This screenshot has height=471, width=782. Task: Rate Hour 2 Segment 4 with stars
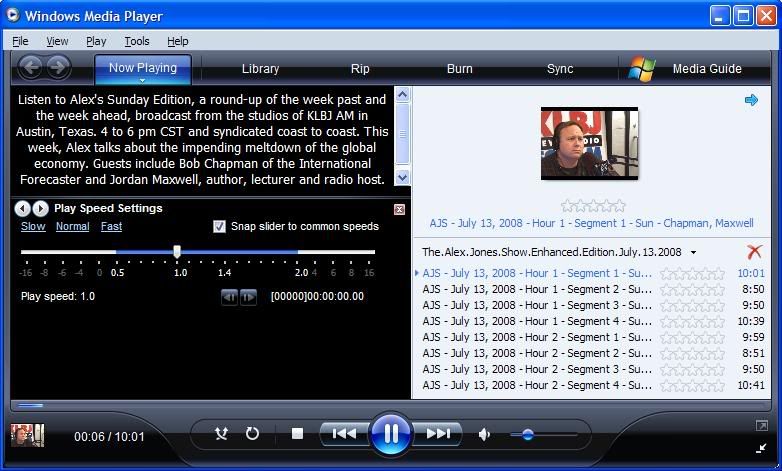[692, 385]
